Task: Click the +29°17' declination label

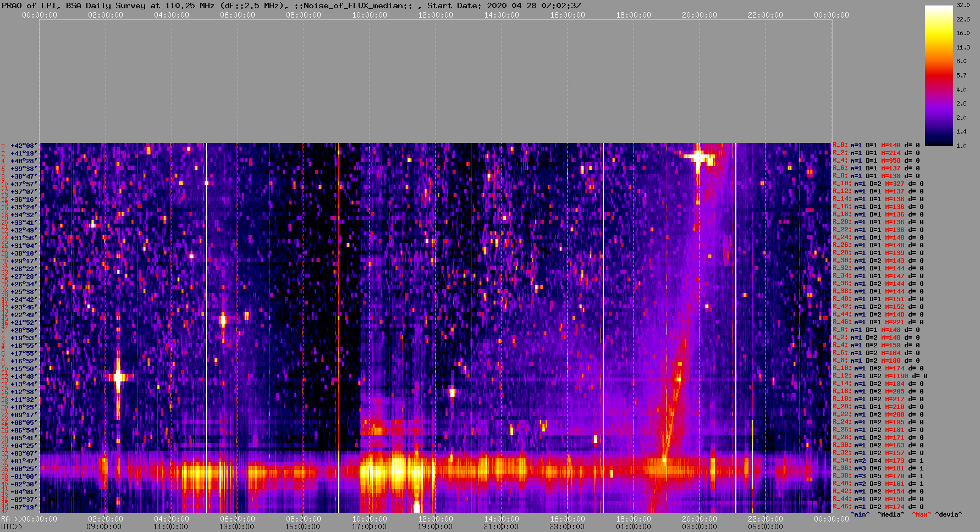Action: (24, 261)
